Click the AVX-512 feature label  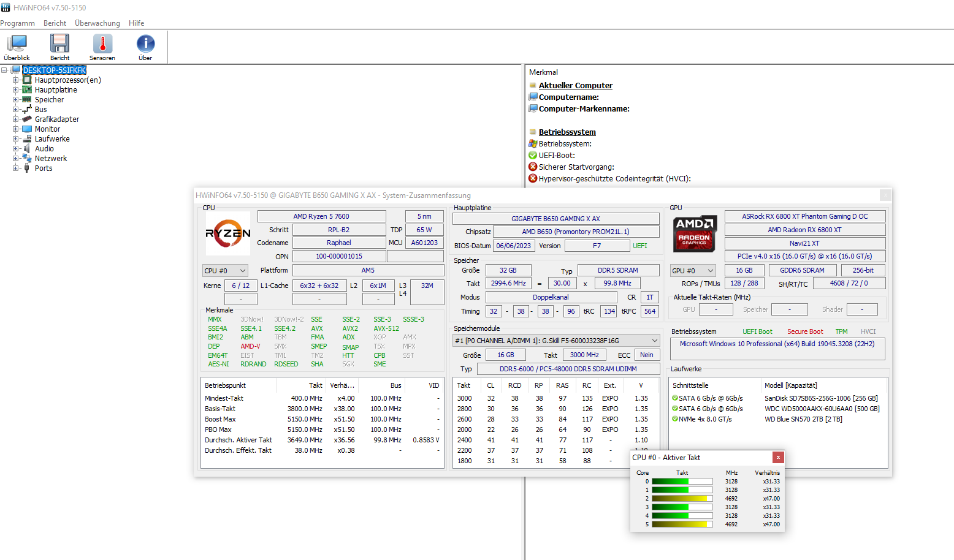pos(386,328)
